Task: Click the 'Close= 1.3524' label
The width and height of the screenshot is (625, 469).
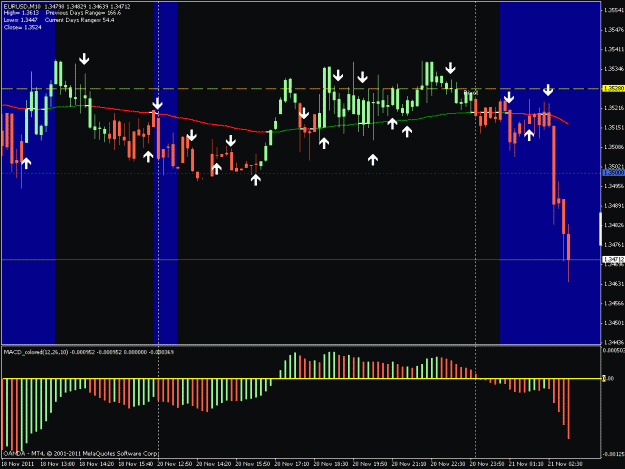Action: (x=22, y=27)
